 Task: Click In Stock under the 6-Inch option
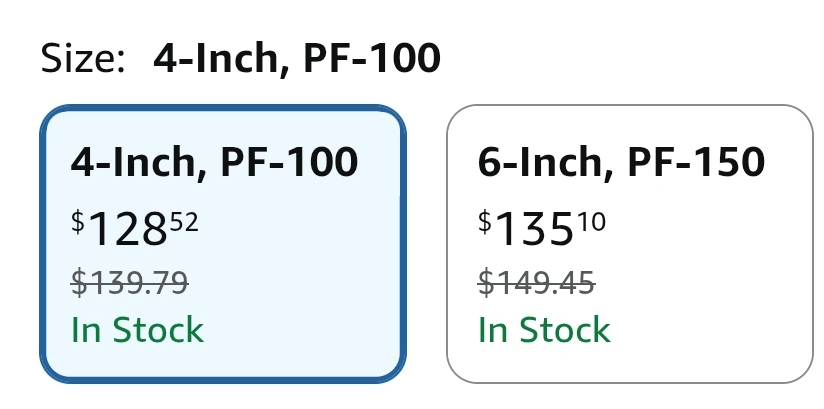pyautogui.click(x=544, y=330)
